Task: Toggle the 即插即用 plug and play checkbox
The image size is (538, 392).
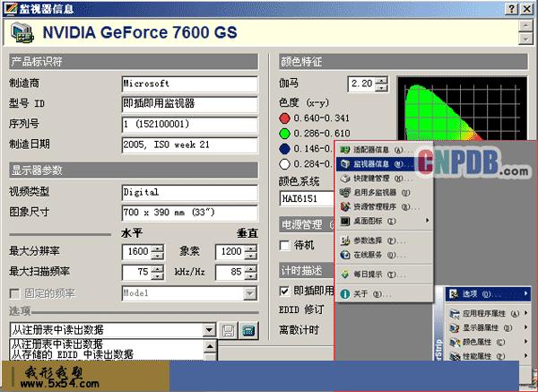Action: pos(284,292)
